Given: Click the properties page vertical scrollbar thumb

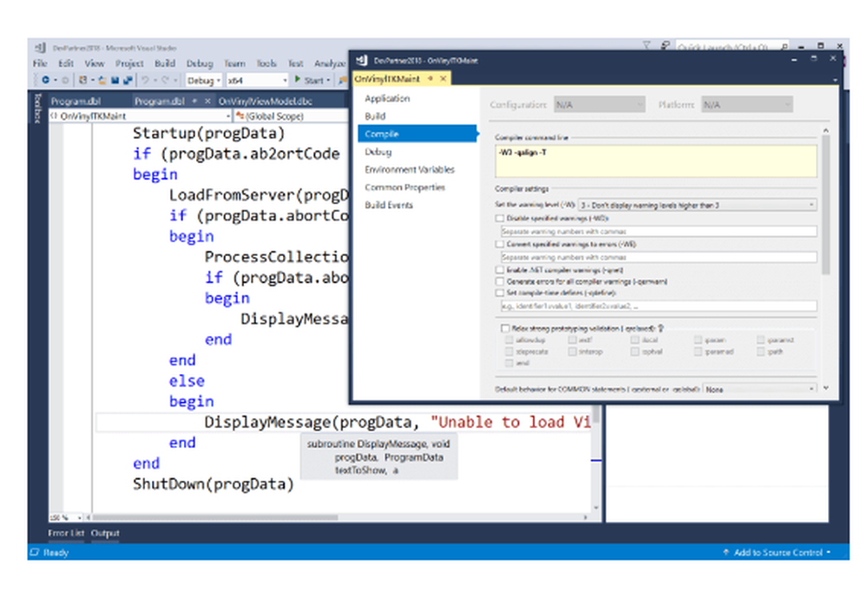Looking at the screenshot, I should tap(825, 205).
